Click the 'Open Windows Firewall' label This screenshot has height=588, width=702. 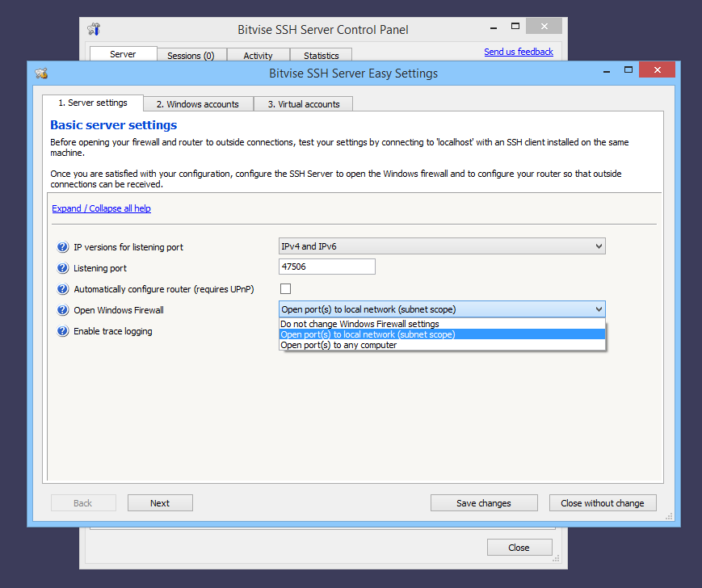119,310
